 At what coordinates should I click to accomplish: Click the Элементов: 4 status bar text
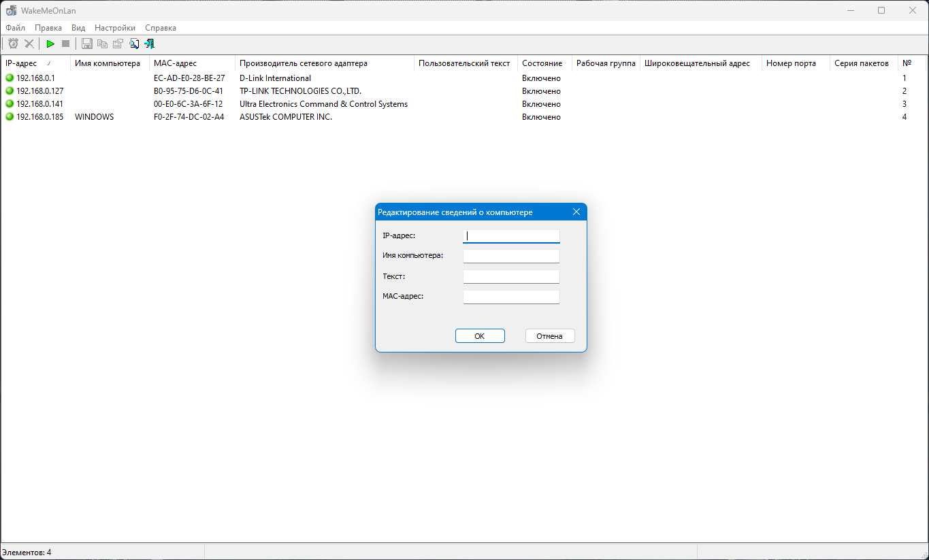tap(27, 553)
